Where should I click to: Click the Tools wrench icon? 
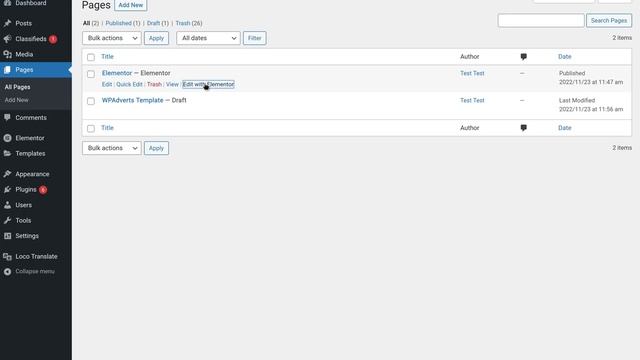click(7, 220)
